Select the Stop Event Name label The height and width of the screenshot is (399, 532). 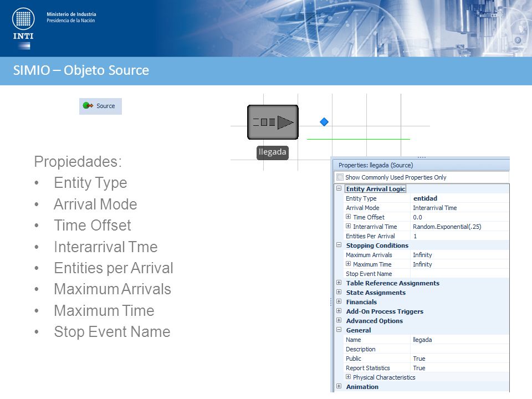369,274
